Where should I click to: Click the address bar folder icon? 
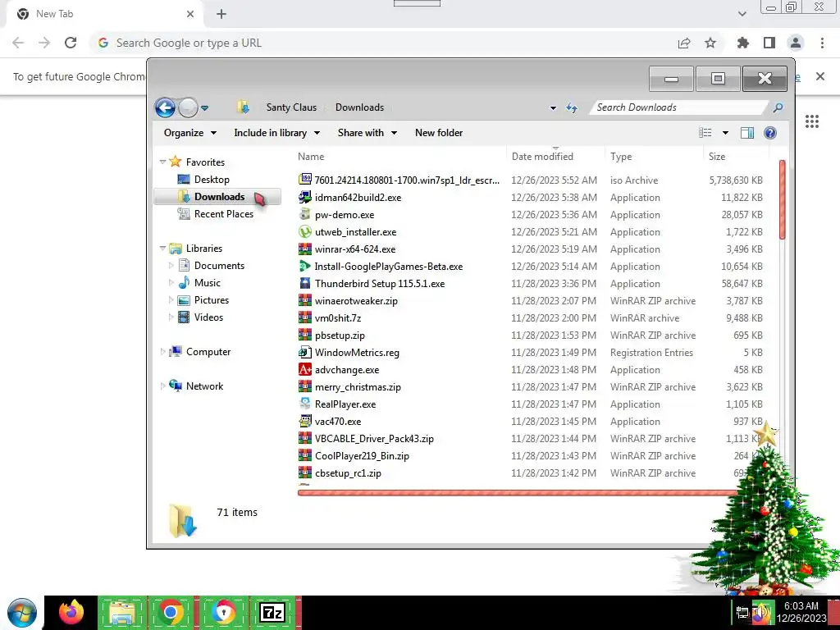coord(243,107)
